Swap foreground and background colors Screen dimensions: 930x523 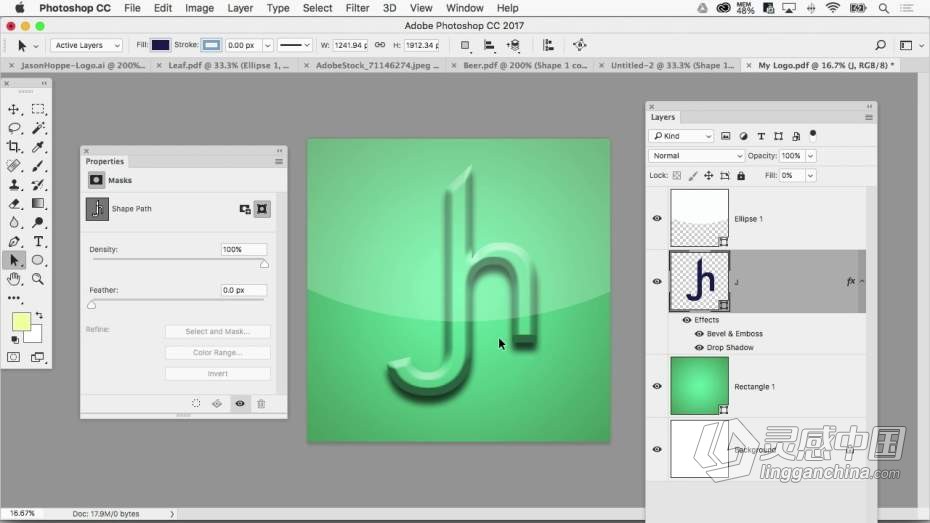click(x=39, y=315)
